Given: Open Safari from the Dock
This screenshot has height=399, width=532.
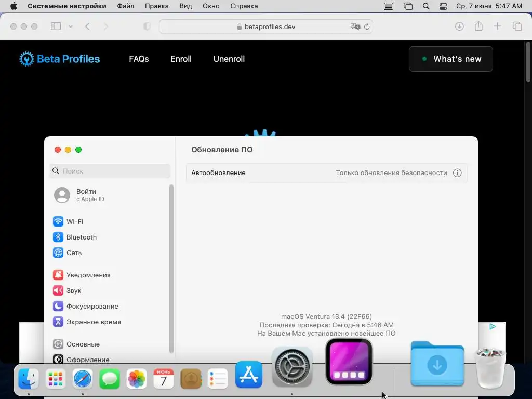Looking at the screenshot, I should 83,378.
